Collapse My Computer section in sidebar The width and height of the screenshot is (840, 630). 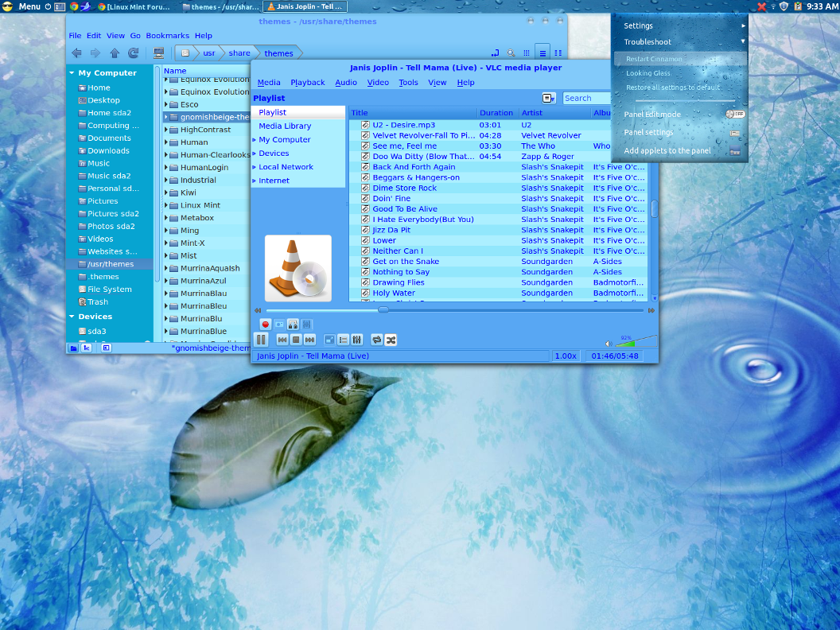[72, 73]
